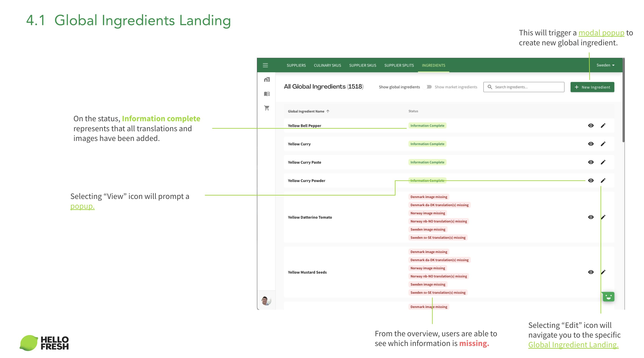Image resolution: width=644 pixels, height=358 pixels.
Task: Toggle global versus market ingredients switch
Action: tap(428, 87)
